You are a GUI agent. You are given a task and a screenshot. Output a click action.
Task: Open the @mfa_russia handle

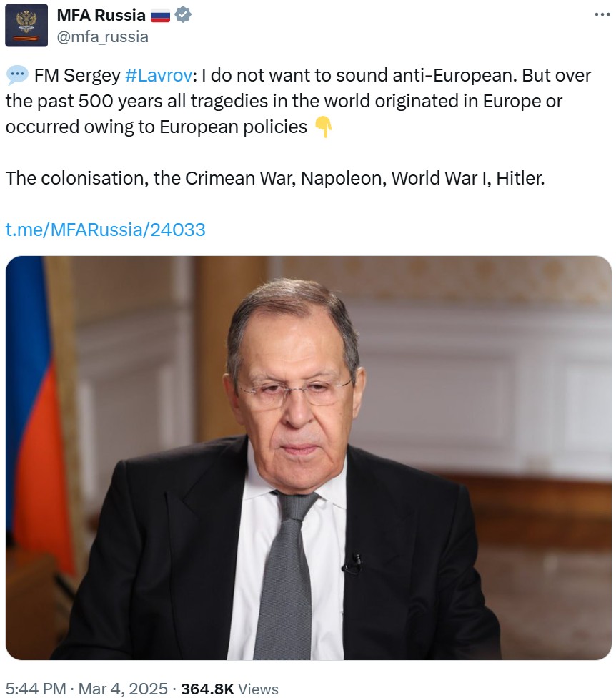coord(103,36)
